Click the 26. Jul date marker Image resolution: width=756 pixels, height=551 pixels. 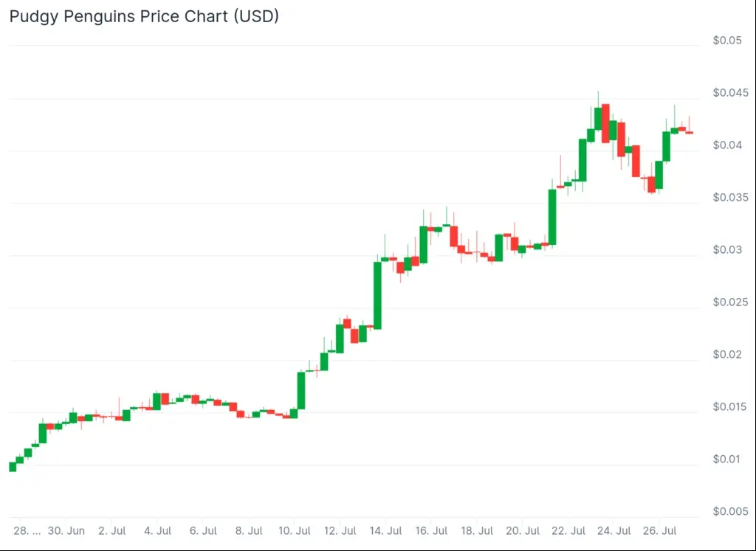pyautogui.click(x=659, y=531)
